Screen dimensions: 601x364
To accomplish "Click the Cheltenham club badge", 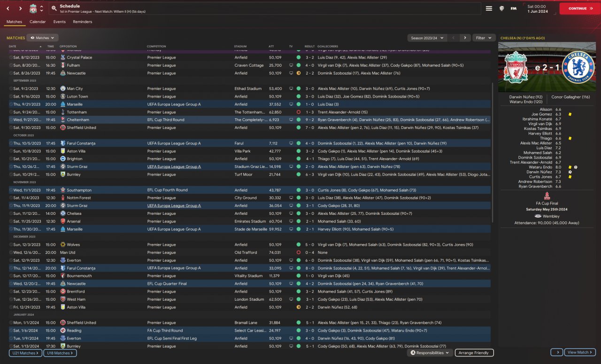I will pos(63,120).
